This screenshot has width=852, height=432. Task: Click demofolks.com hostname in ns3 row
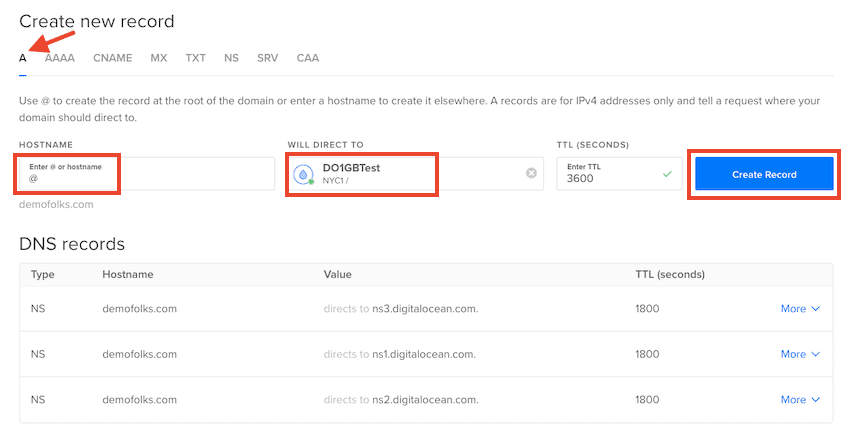[140, 309]
